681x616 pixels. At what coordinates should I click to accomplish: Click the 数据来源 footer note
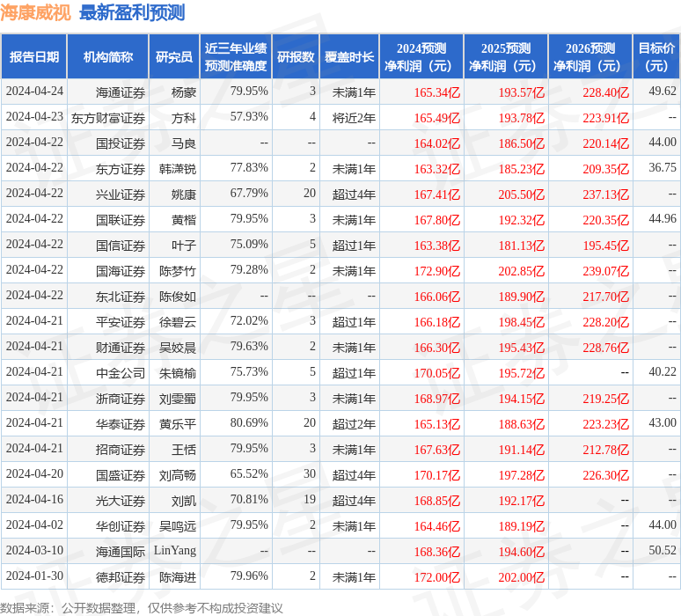pyautogui.click(x=141, y=608)
